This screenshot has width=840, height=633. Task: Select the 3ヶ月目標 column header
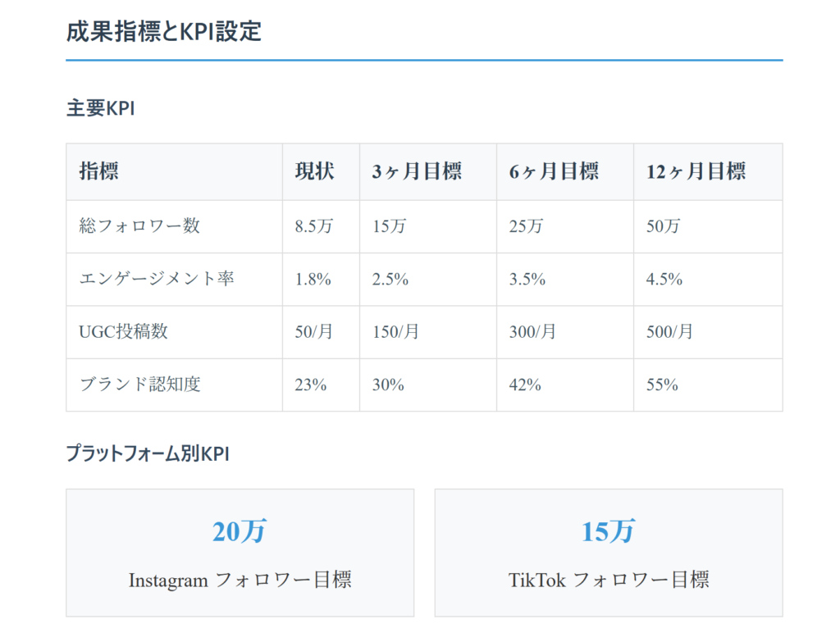point(417,171)
